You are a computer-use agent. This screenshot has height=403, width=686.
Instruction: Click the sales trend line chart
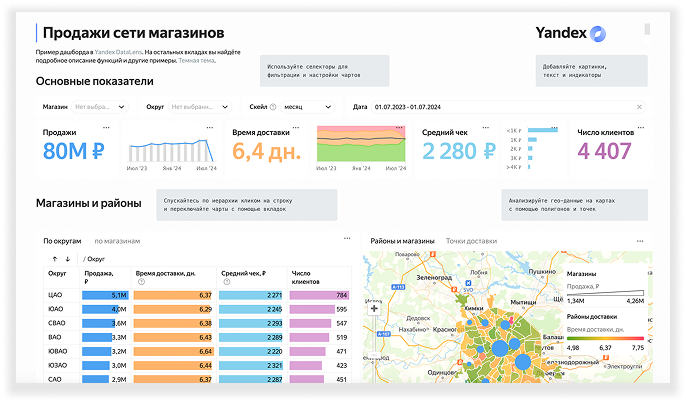coord(172,151)
